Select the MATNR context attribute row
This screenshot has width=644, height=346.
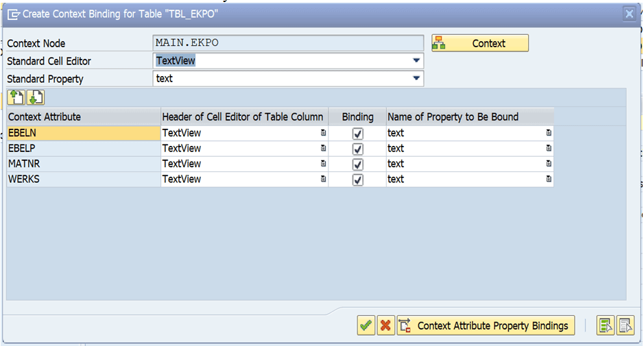84,164
